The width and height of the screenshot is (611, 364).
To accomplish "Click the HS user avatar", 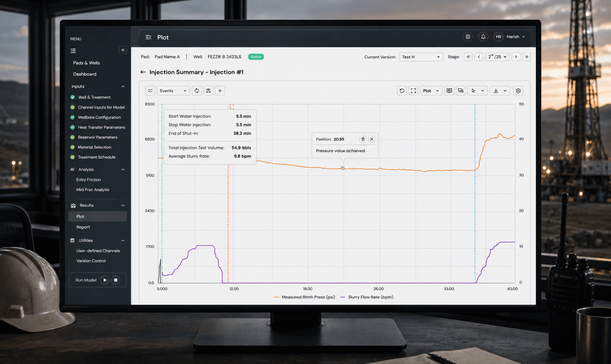I will pyautogui.click(x=498, y=37).
